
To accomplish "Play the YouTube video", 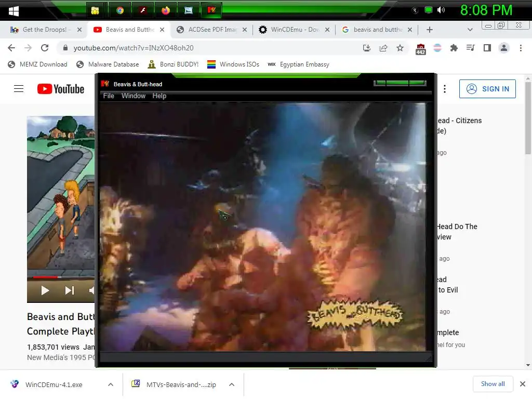I will point(45,290).
